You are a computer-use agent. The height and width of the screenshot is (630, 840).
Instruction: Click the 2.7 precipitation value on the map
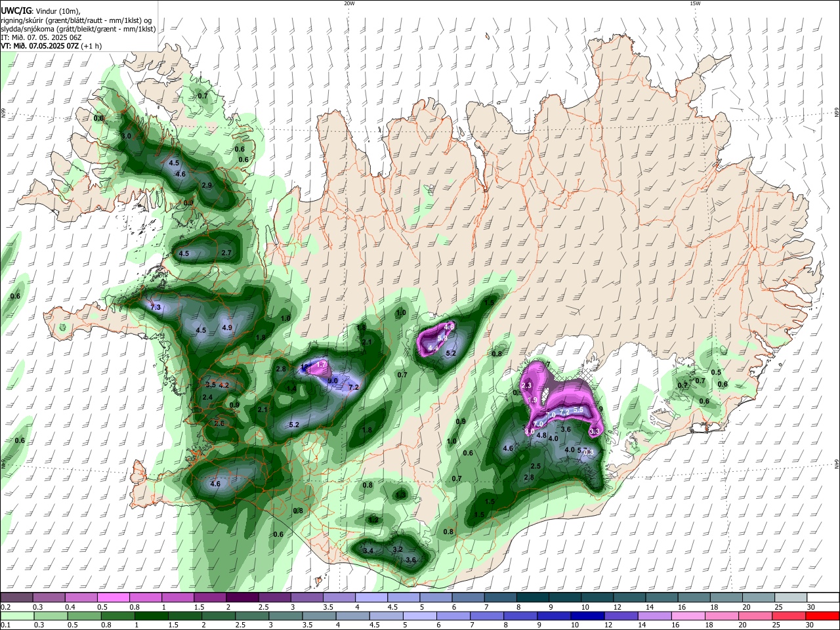click(x=226, y=253)
